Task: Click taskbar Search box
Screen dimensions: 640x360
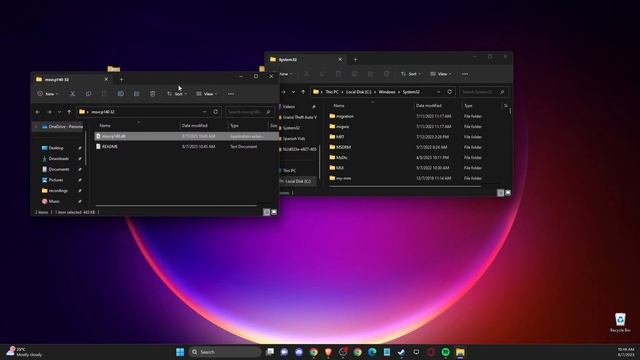Action: click(x=224, y=352)
